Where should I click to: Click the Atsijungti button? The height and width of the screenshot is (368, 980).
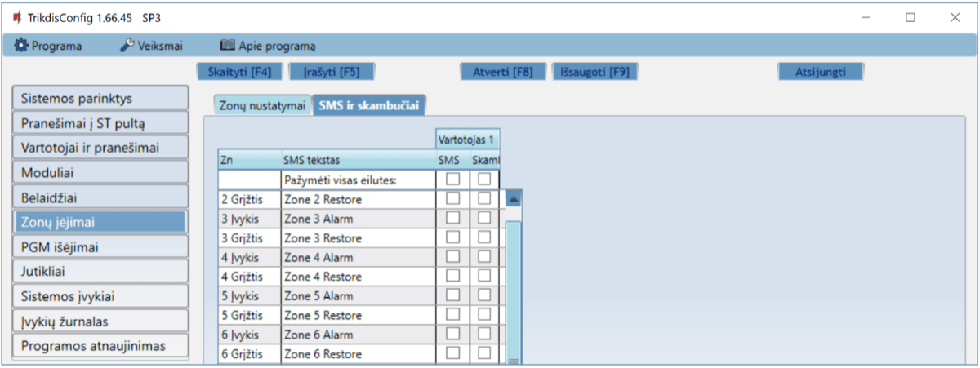[820, 72]
